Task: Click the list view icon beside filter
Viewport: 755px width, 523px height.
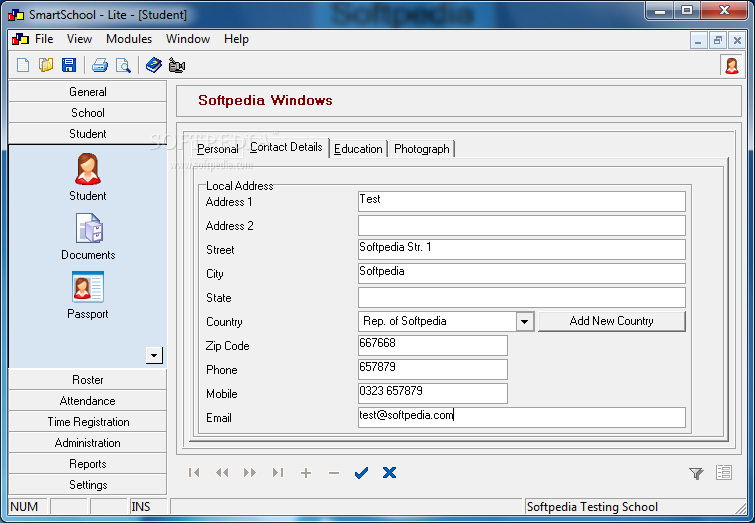Action: pyautogui.click(x=724, y=472)
